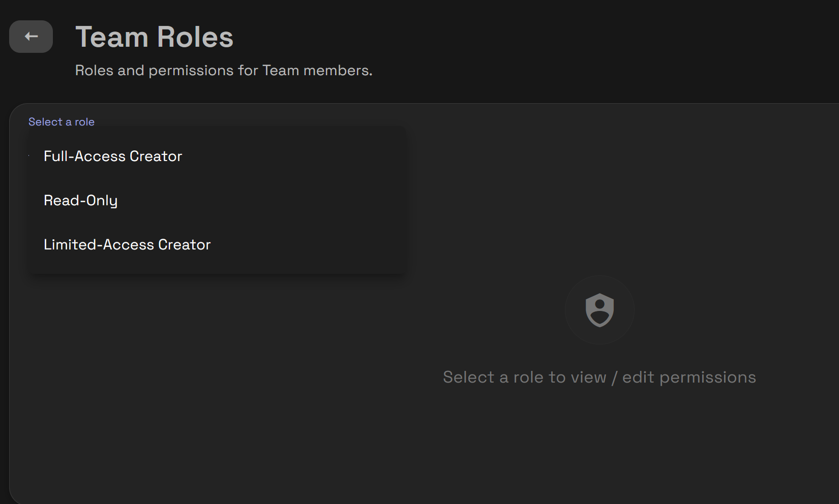This screenshot has width=839, height=504.
Task: Pick the Limited-Access Creator option
Action: [x=127, y=244]
